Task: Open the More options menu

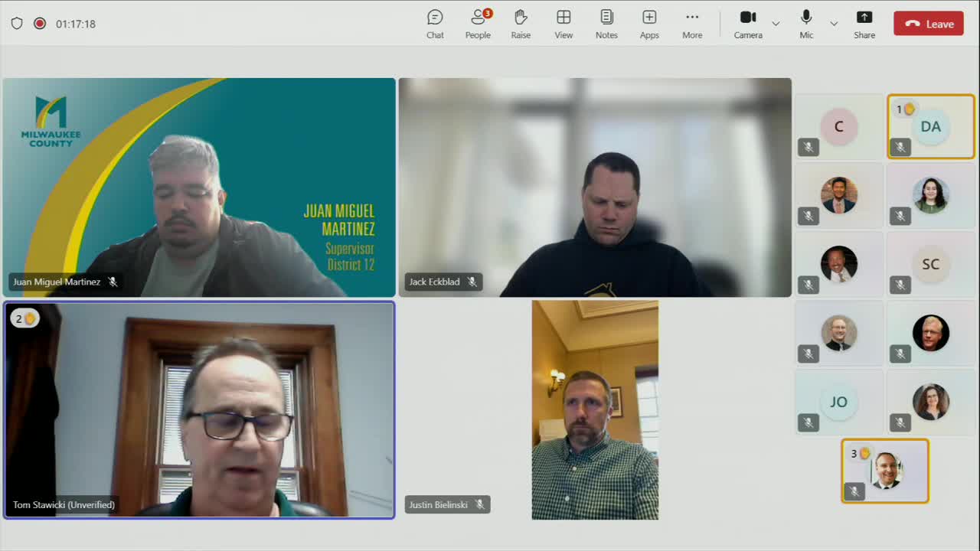Action: (692, 24)
